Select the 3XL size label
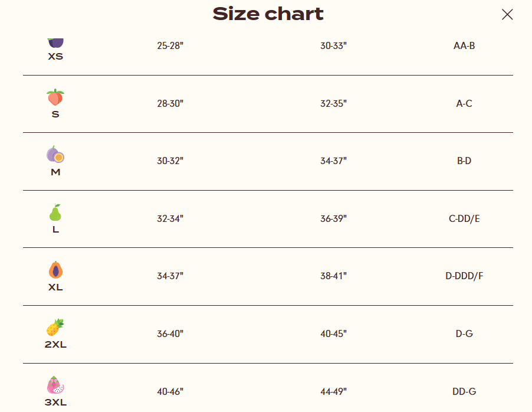Image resolution: width=532 pixels, height=412 pixels. click(x=55, y=403)
